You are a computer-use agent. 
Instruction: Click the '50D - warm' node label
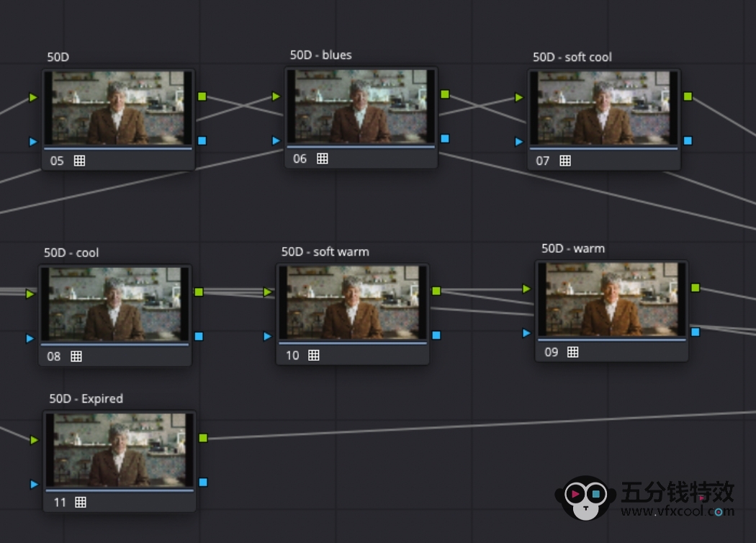tap(573, 249)
